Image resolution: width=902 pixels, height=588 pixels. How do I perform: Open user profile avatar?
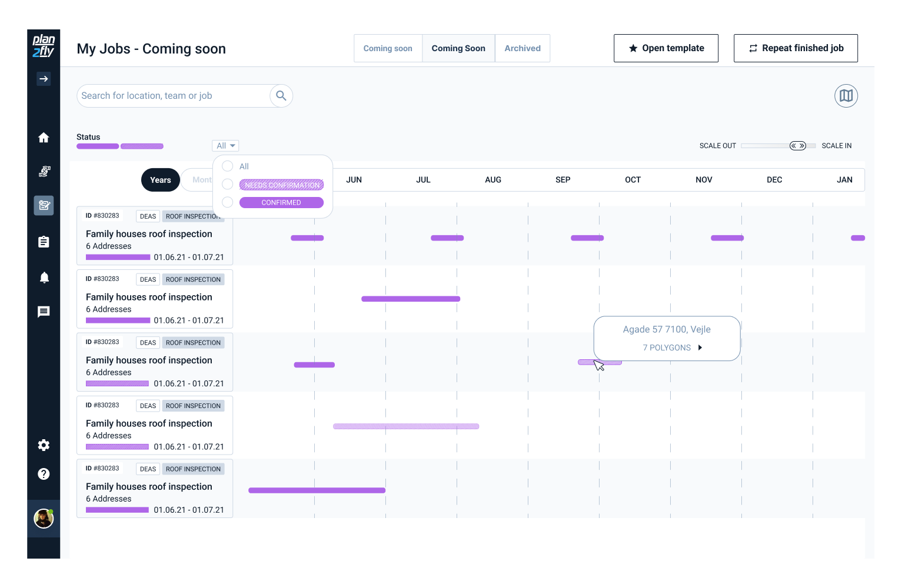pos(44,519)
